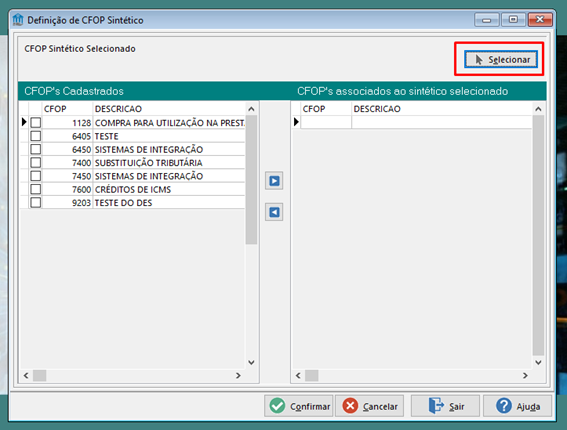Click up arrow of Cadastrados vertical scrollbar
This screenshot has width=567, height=430.
(x=251, y=109)
